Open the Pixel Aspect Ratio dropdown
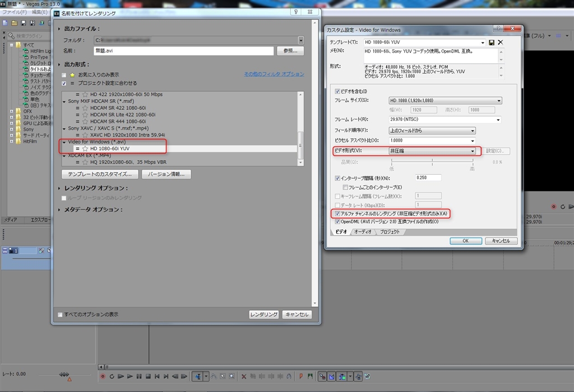The width and height of the screenshot is (574, 392). pos(473,141)
